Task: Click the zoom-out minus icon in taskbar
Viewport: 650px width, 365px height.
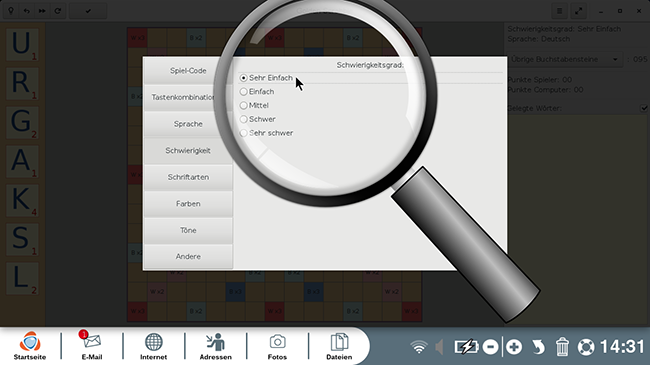Action: (x=490, y=347)
